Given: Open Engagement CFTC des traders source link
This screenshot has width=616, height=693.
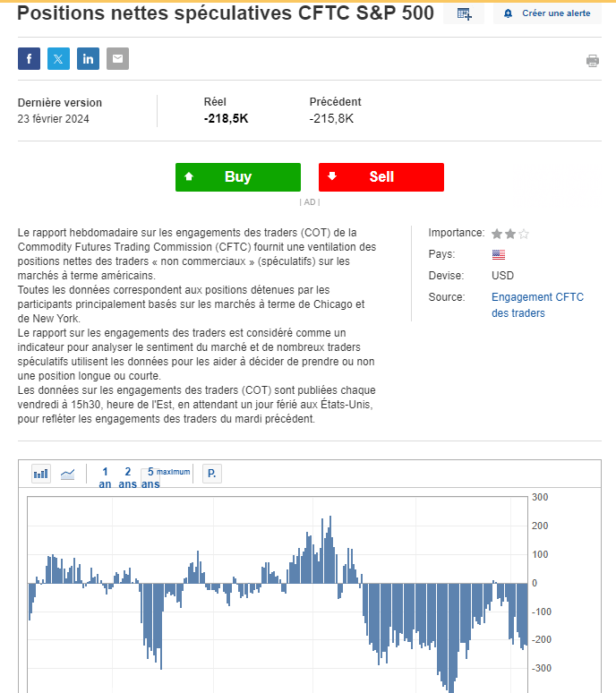Looking at the screenshot, I should (x=537, y=305).
